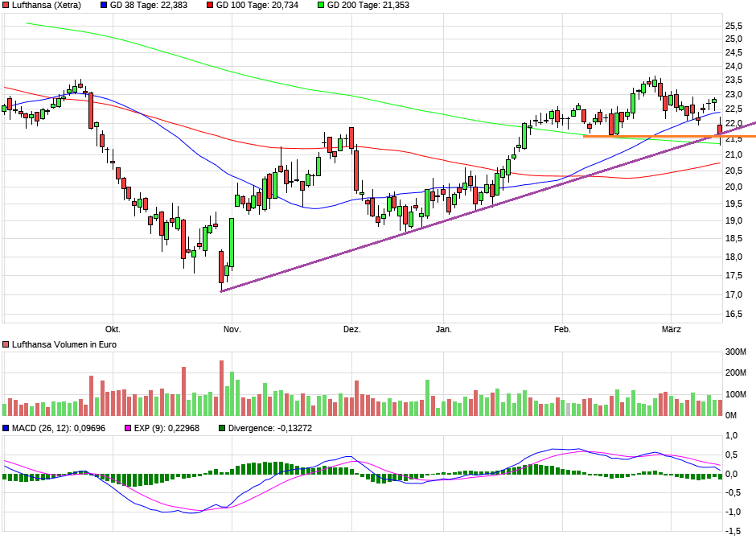Select the 'Lufthansa (Xetra)' legend label

tap(47, 6)
